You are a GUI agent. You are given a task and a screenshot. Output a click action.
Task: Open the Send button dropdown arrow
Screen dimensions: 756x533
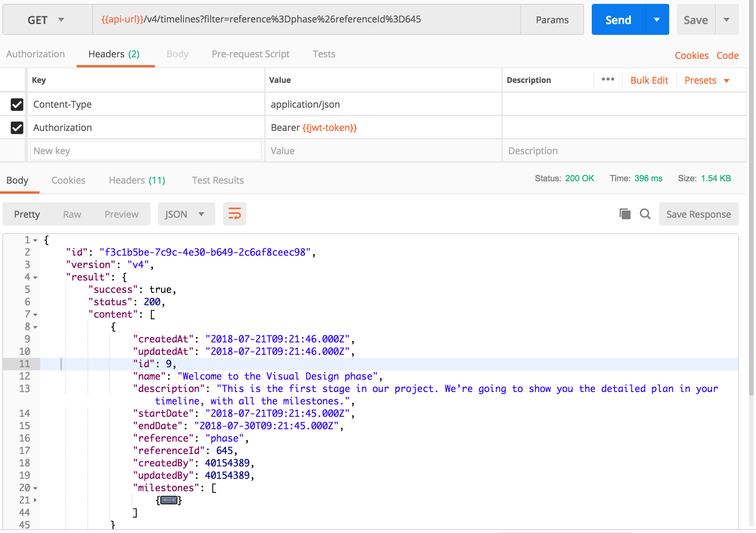point(657,20)
